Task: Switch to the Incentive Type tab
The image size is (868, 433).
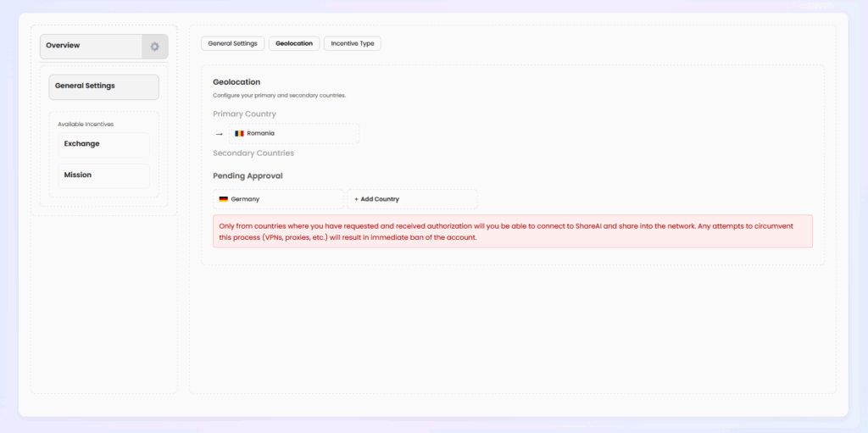Action: (x=352, y=43)
